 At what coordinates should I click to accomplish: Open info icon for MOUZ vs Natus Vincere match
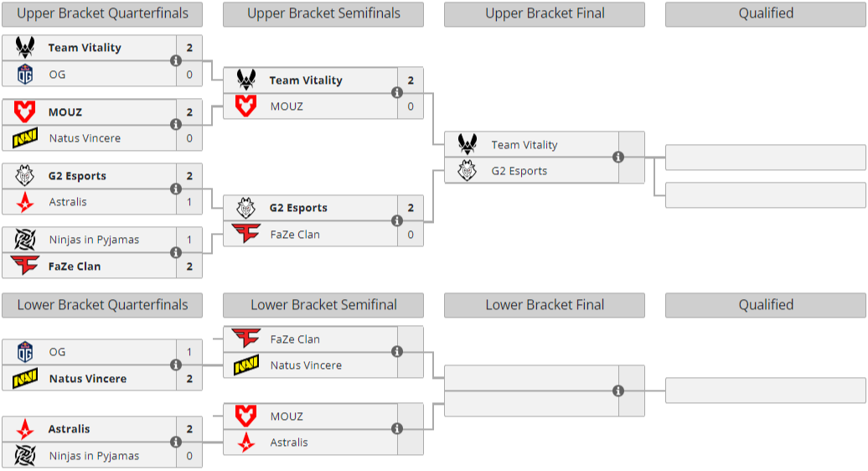pos(176,125)
